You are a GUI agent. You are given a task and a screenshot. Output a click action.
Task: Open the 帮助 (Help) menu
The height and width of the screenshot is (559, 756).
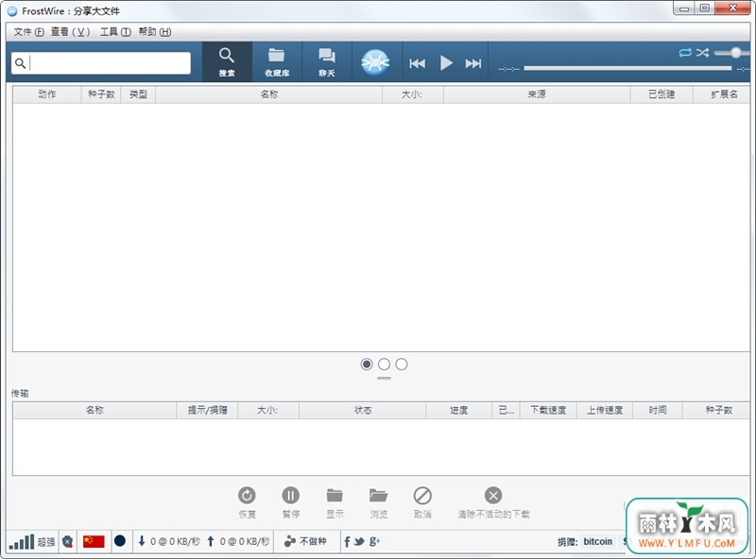pos(155,32)
